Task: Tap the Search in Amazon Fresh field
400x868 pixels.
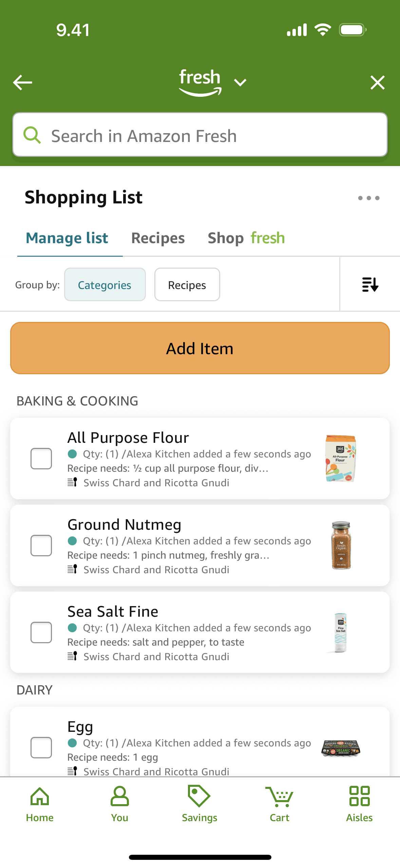Action: tap(210, 135)
